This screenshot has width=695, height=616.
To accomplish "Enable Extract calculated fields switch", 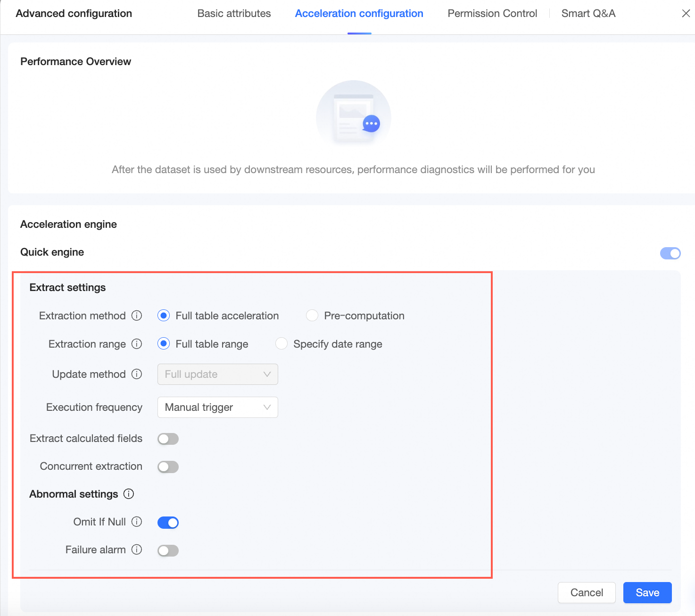I will (x=168, y=439).
